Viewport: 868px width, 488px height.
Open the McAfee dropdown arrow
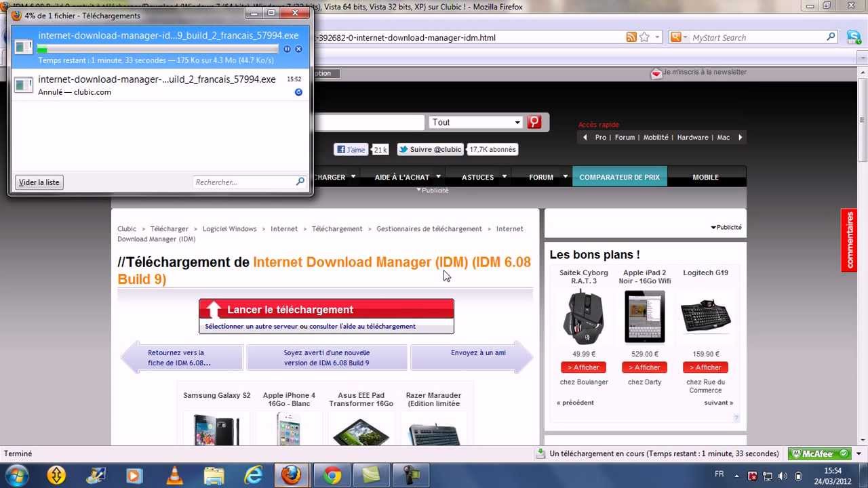tap(860, 453)
